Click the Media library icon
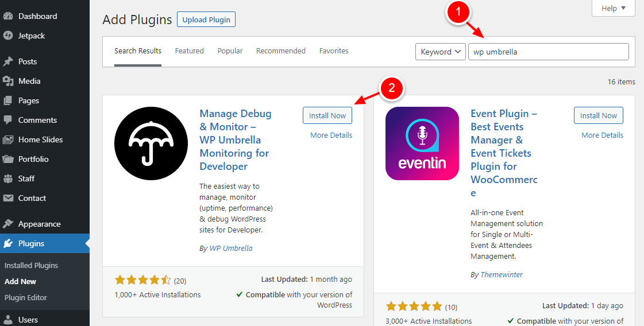The image size is (644, 326). 8,81
